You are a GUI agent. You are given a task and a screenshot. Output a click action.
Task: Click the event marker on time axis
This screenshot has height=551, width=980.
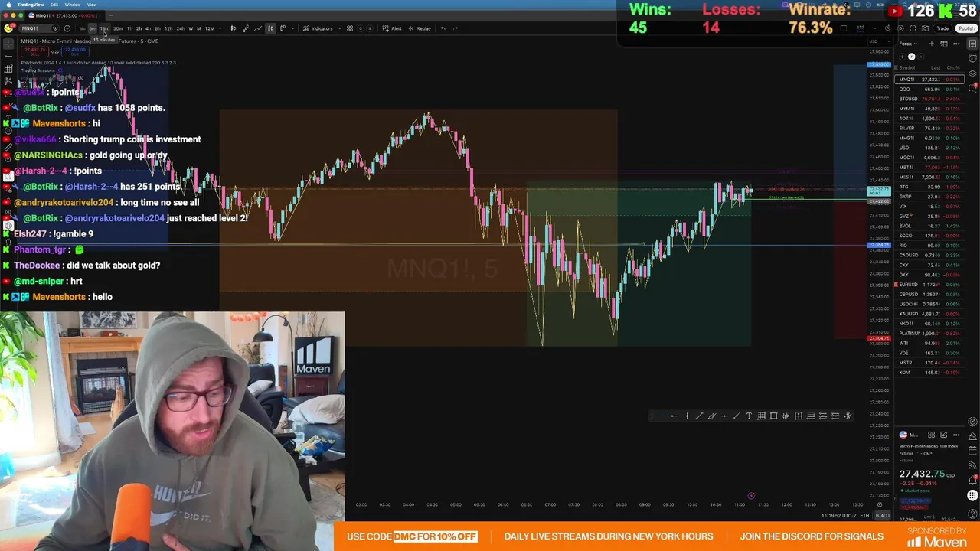click(751, 496)
